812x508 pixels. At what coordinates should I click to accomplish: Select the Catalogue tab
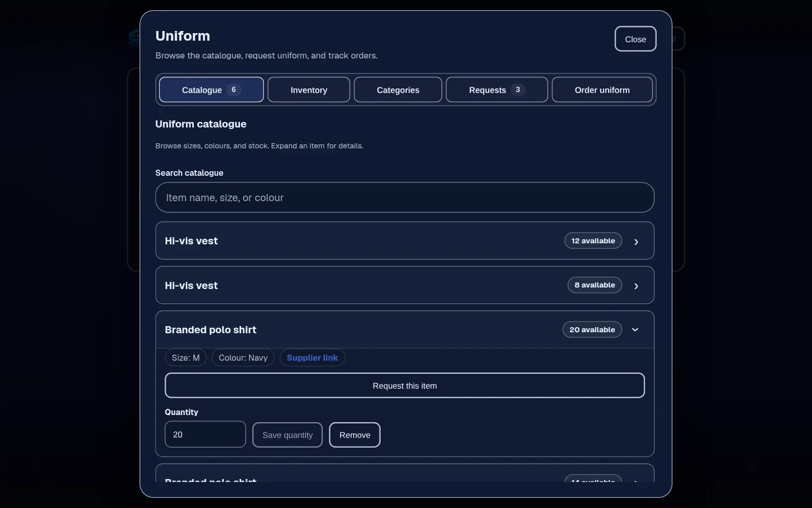(x=211, y=90)
